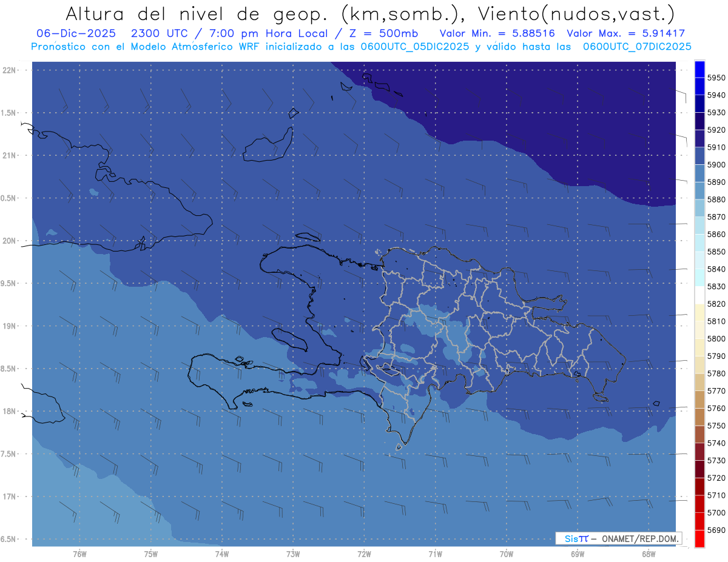Screen dimensions: 728x562
Task: Click the legend value '5780'
Action: tap(716, 373)
